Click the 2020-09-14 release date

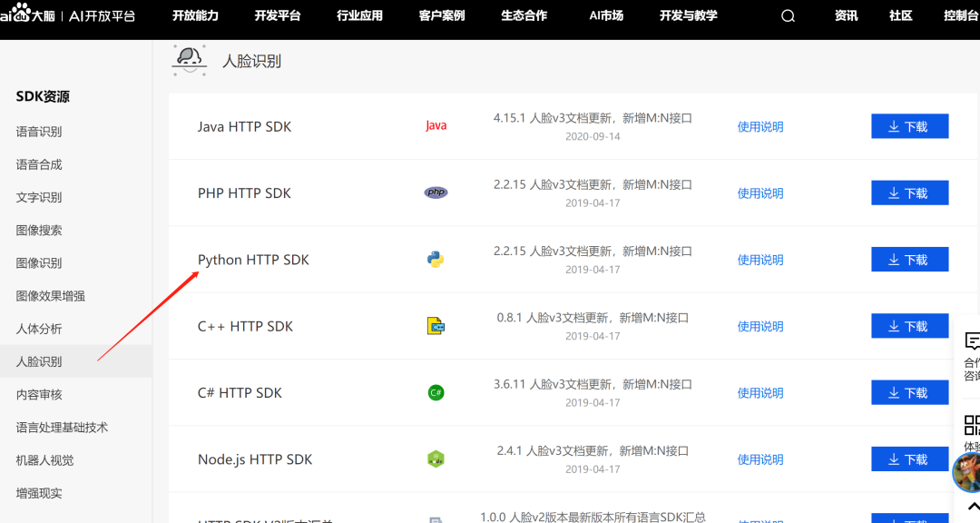[593, 136]
